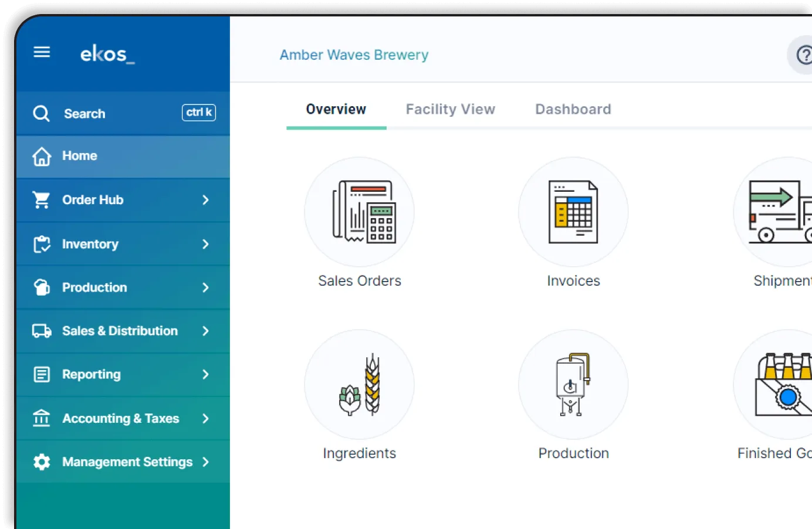Screen dimensions: 812x529
Task: Open the Production fermenter tank icon
Action: [x=573, y=384]
